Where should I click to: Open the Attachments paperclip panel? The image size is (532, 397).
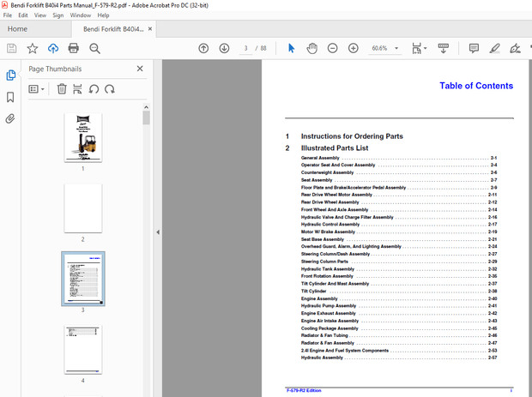(10, 118)
